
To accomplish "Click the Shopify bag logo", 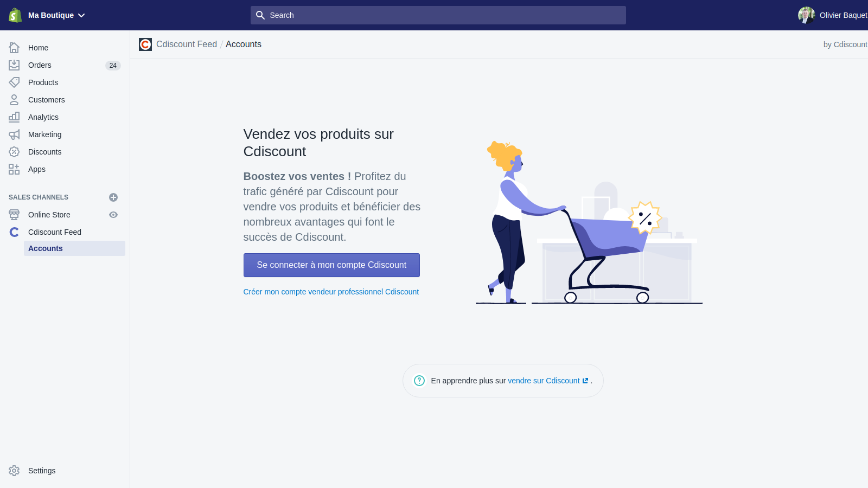I will (x=15, y=15).
